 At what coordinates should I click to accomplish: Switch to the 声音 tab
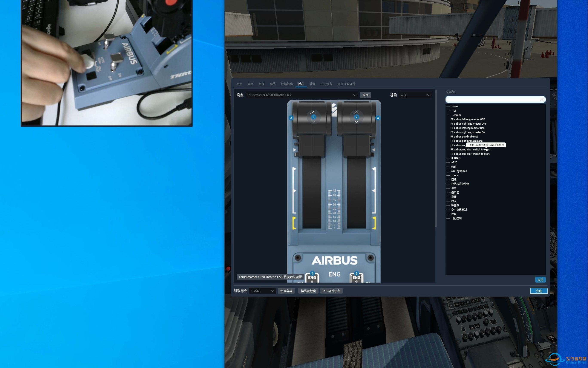coord(250,84)
